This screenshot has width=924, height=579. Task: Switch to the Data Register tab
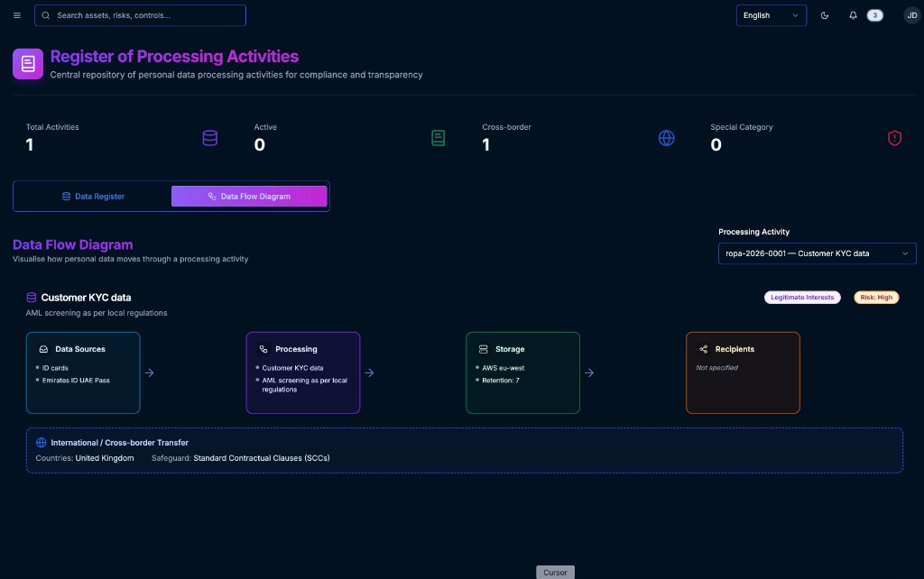pos(93,196)
